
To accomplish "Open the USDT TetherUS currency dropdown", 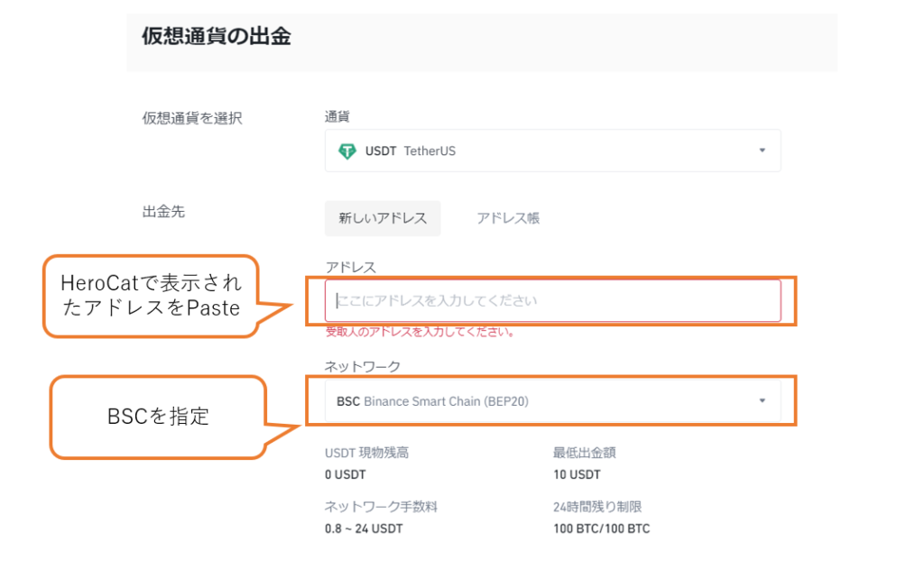I will pos(551,151).
